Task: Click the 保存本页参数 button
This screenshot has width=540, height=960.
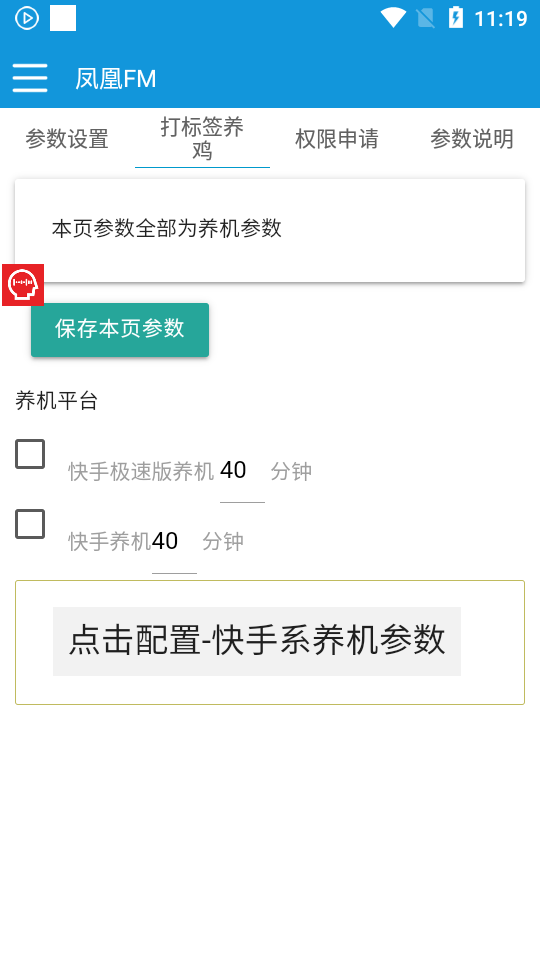Action: 120,329
